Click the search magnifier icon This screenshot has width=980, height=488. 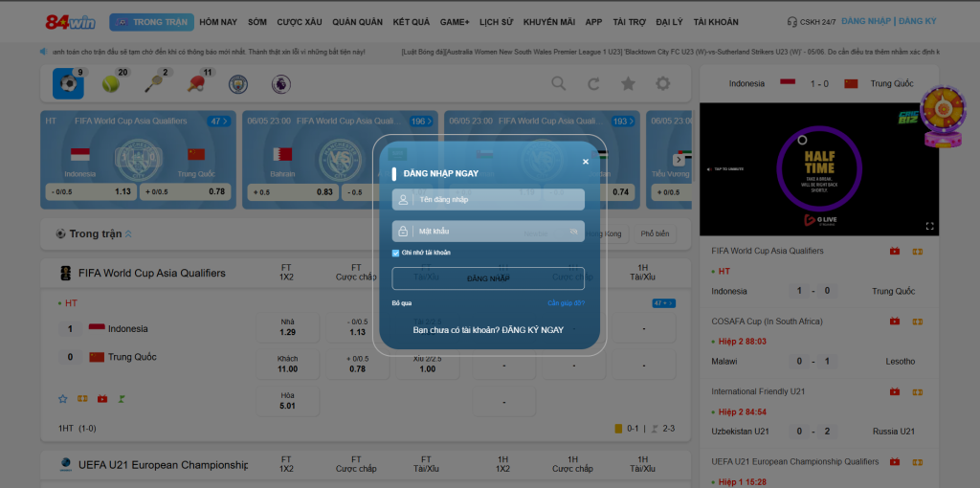(x=559, y=84)
